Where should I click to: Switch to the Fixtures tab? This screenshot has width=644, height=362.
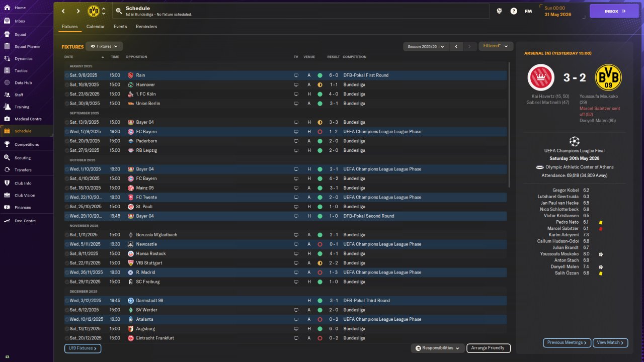tap(69, 27)
